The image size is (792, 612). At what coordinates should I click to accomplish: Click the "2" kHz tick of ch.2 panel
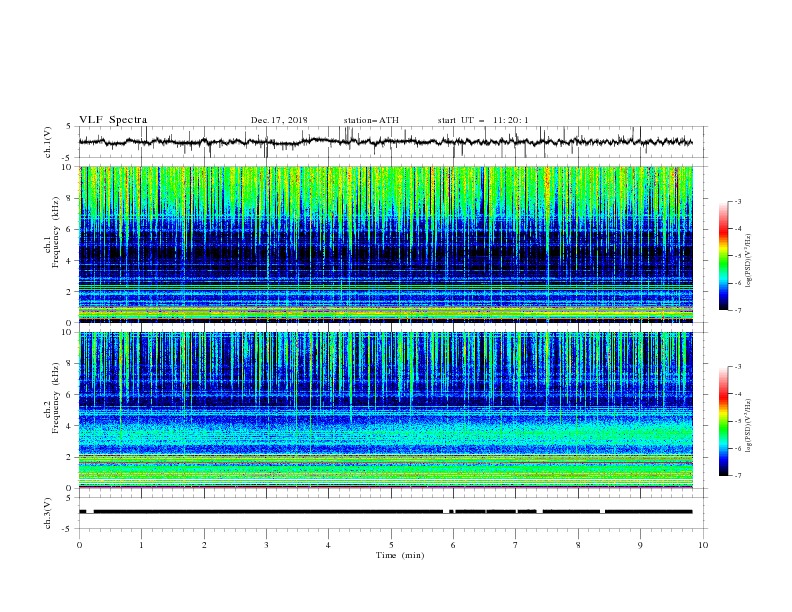click(70, 457)
